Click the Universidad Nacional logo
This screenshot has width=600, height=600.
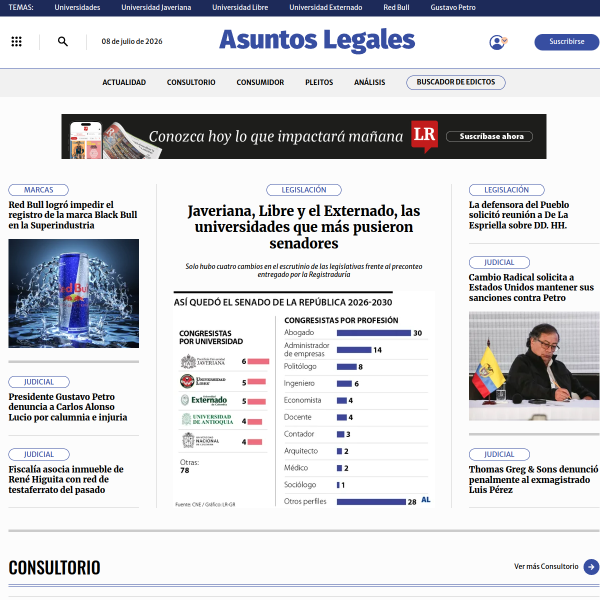[201, 440]
